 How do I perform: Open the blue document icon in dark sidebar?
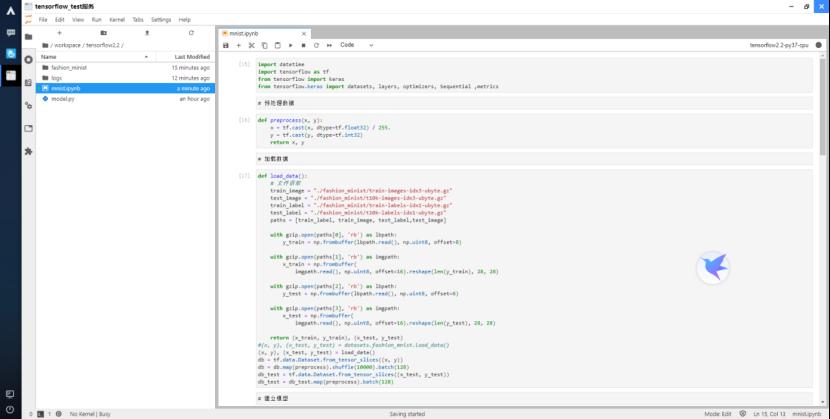(x=11, y=53)
